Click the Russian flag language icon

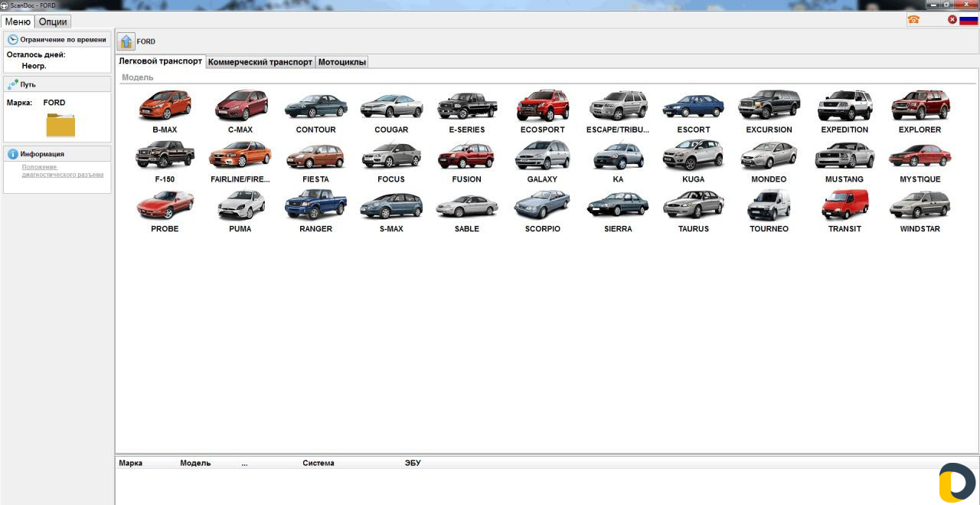pyautogui.click(x=969, y=20)
